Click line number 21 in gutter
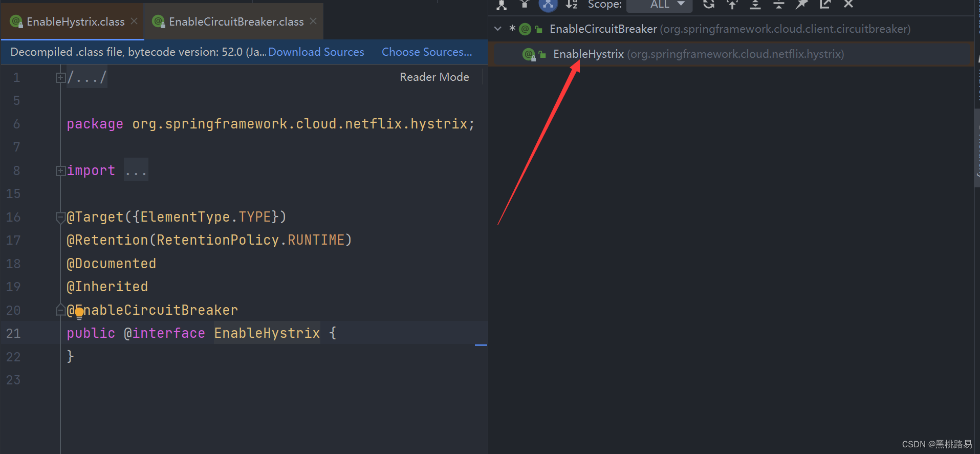This screenshot has height=454, width=980. coord(13,334)
